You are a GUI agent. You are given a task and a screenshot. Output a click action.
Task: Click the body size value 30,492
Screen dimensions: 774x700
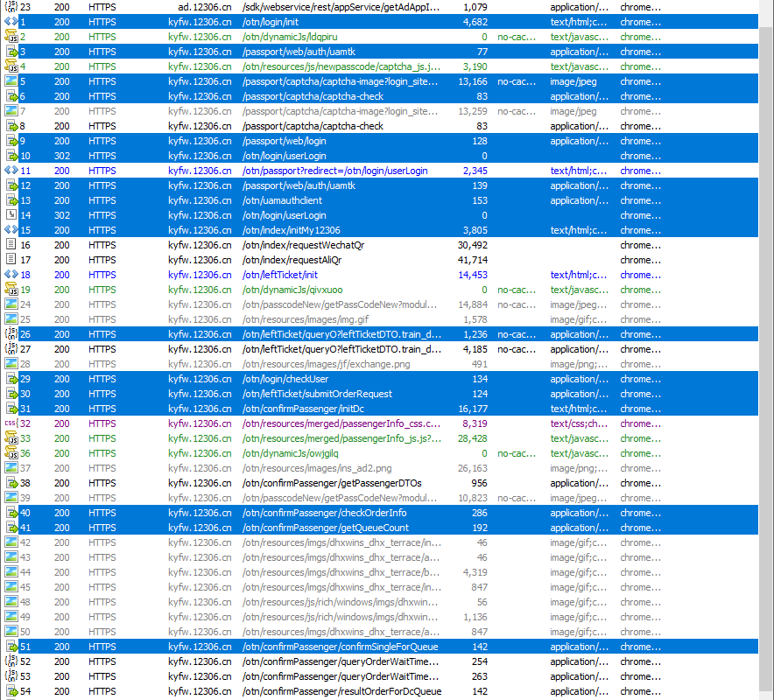[473, 245]
